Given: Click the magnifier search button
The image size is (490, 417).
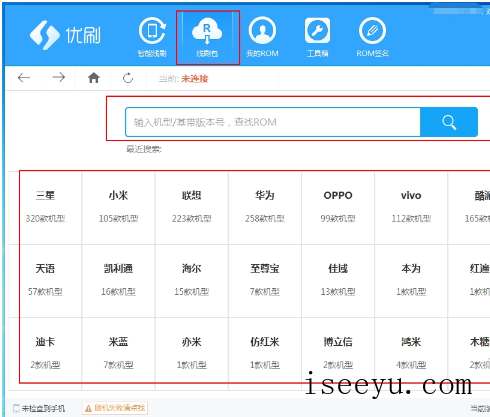Looking at the screenshot, I should [449, 122].
